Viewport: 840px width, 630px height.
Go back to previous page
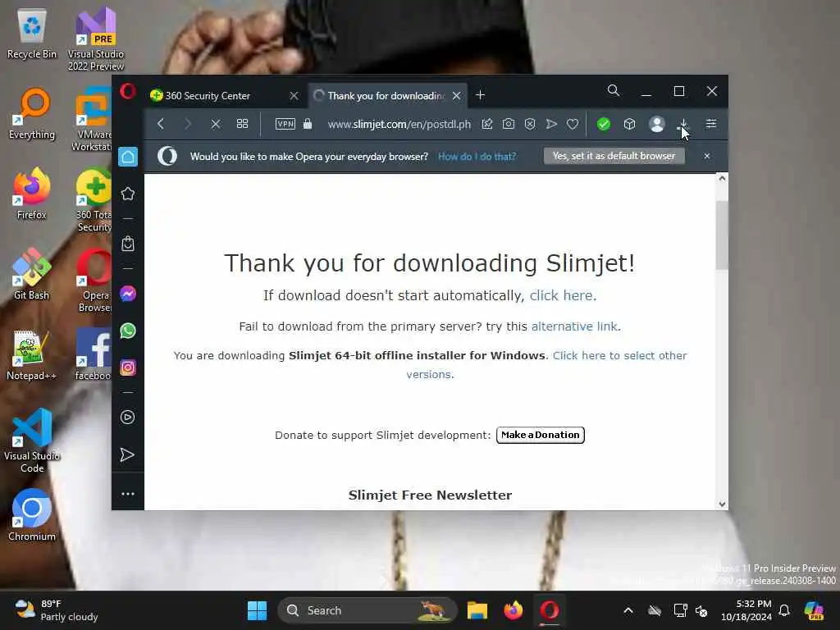coord(160,124)
